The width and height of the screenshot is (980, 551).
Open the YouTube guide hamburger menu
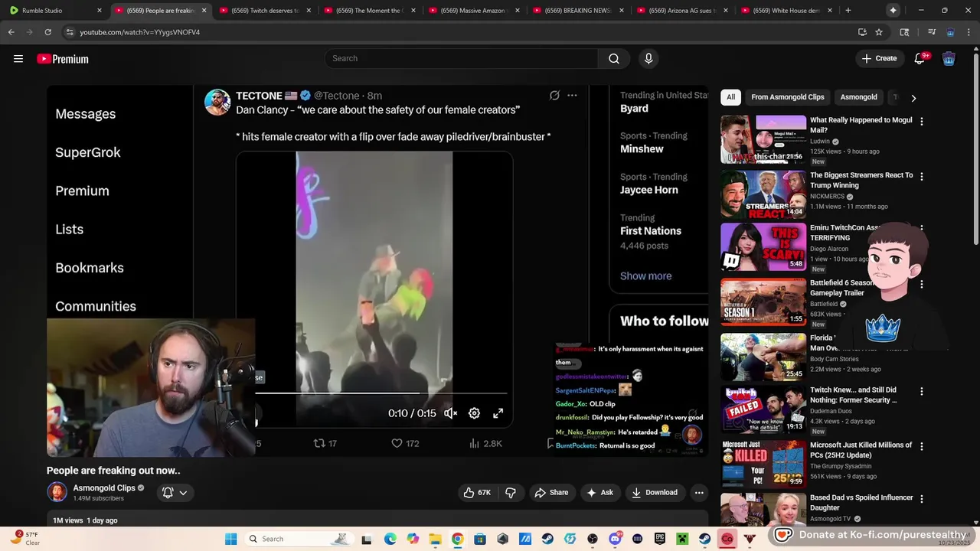coord(18,59)
